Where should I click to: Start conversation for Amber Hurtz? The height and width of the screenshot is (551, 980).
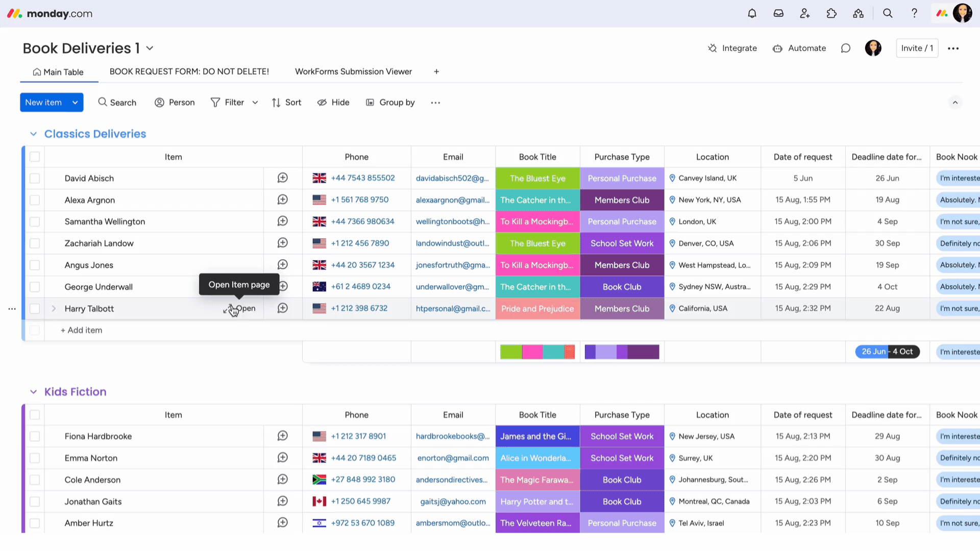pyautogui.click(x=283, y=523)
